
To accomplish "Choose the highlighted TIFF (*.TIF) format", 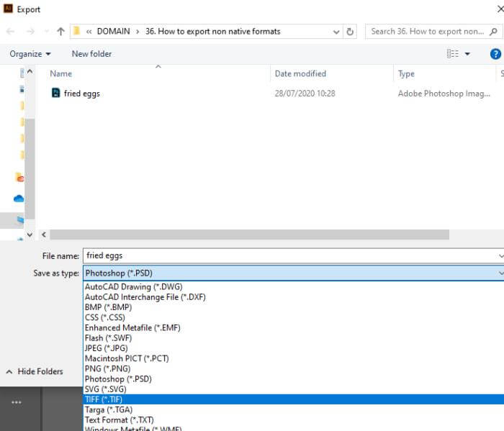I will [x=294, y=399].
